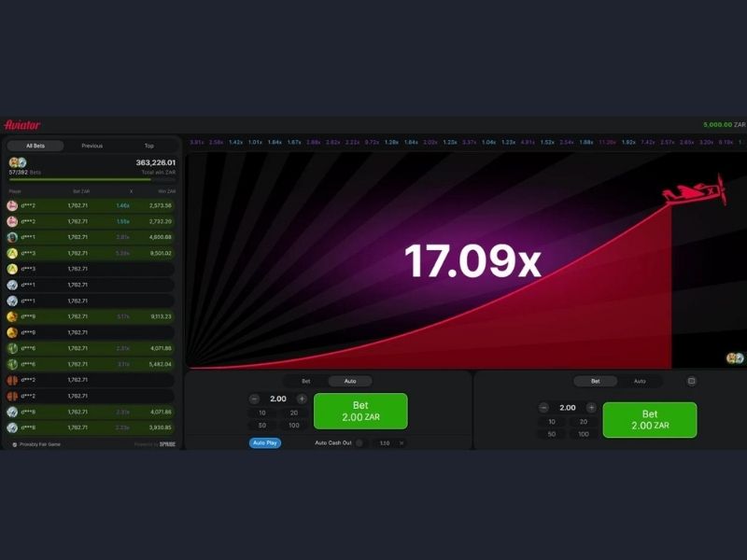Clear the auto cash out value with X
The image size is (747, 560).
coord(402,442)
